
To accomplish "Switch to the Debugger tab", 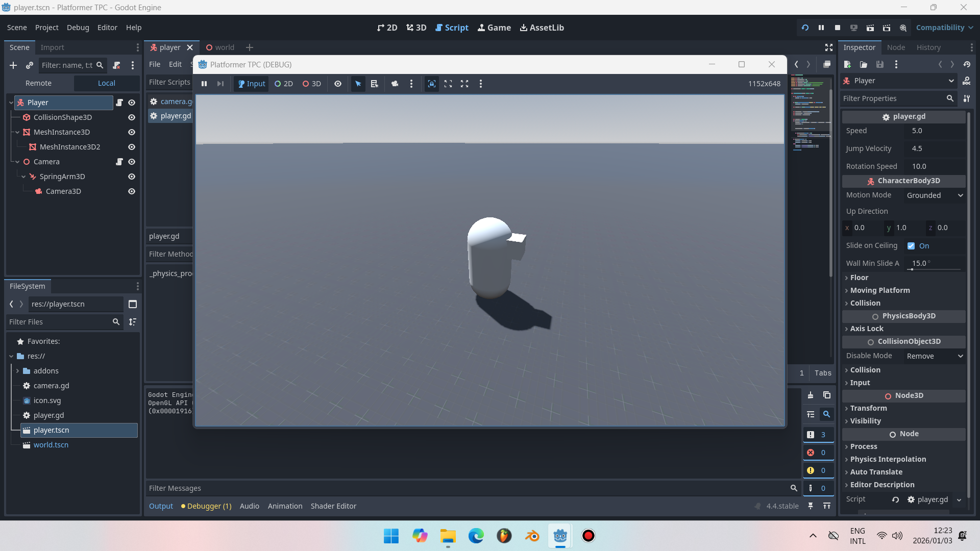I will click(x=206, y=506).
